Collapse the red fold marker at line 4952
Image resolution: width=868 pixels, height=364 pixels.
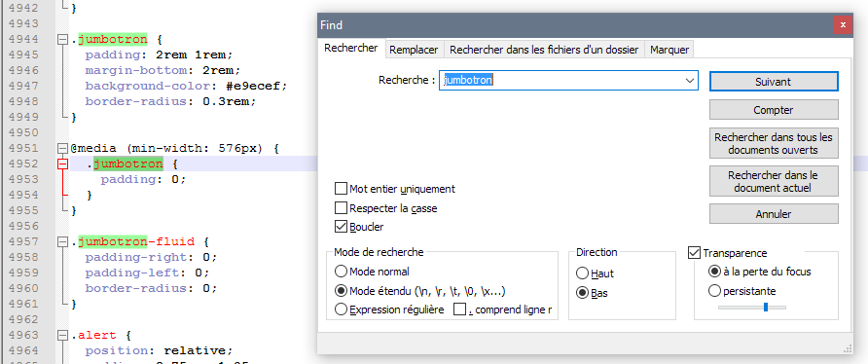[62, 164]
